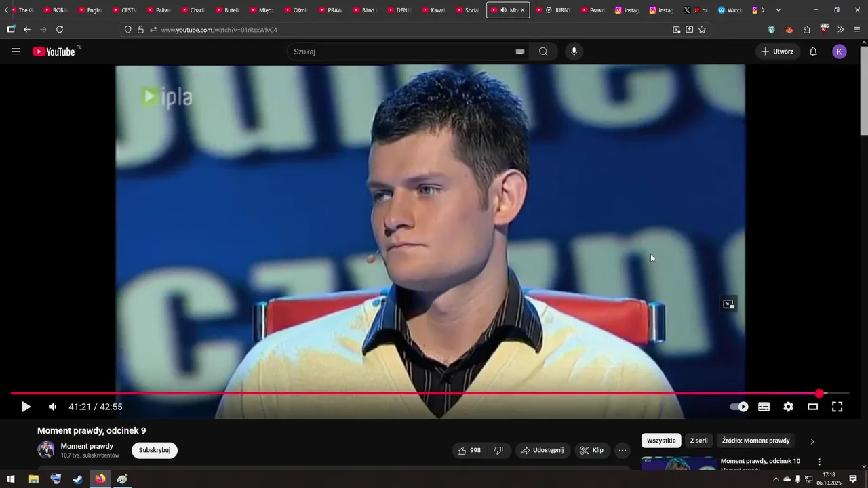
Task: Show hidden system tray icons
Action: (776, 479)
